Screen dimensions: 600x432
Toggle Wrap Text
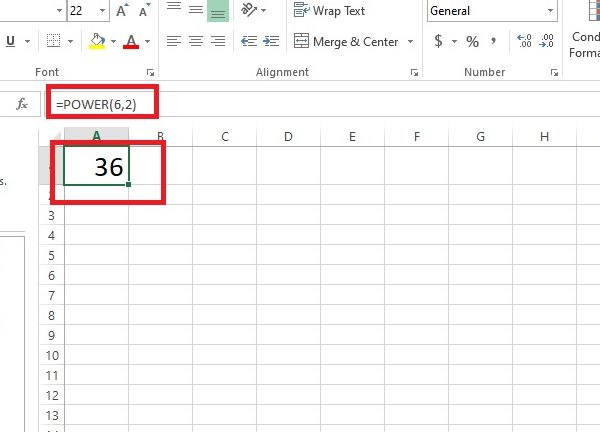click(x=329, y=10)
